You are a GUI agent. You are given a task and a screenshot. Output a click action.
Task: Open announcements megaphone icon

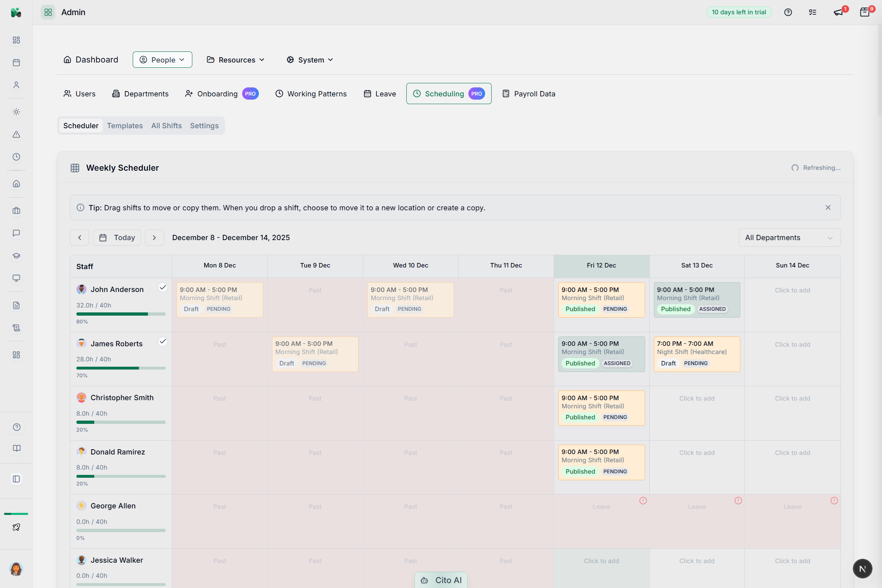(838, 12)
